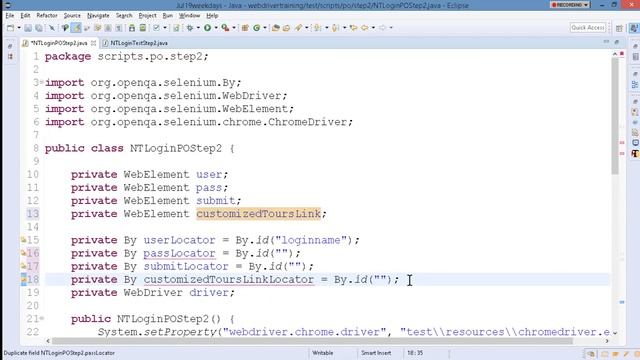
Task: Open the Source menu
Action: tap(72, 16)
